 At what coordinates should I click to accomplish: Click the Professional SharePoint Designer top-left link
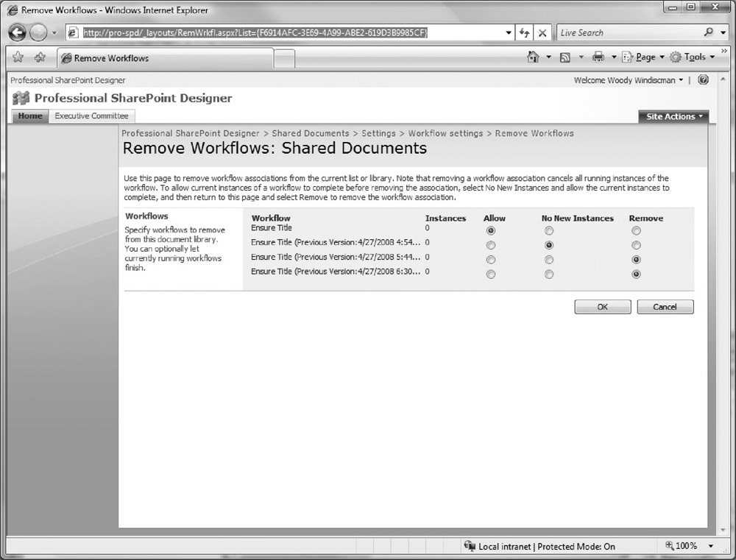(68, 80)
